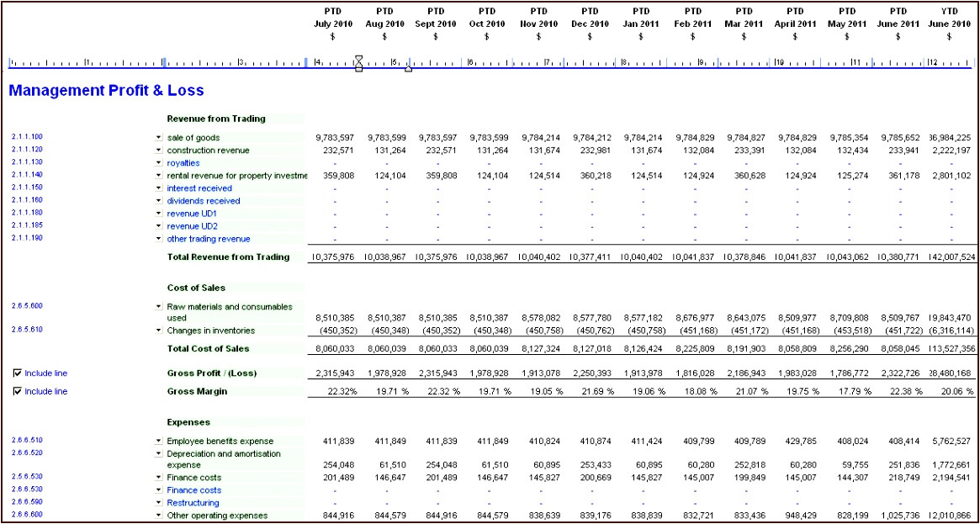Viewport: 980px width, 524px height.
Task: Select July 2010 Total Revenue from Trading value
Action: click(336, 257)
